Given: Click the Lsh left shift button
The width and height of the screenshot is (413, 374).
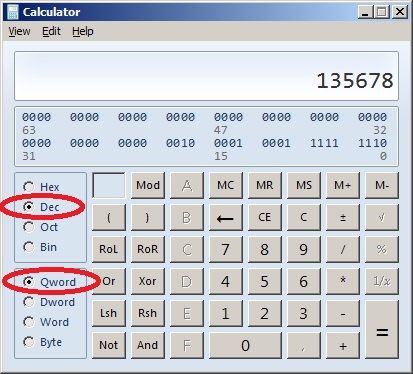Looking at the screenshot, I should (x=109, y=313).
